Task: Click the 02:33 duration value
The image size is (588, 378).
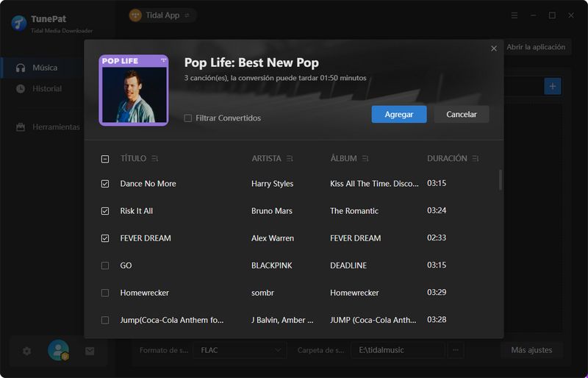Action: pos(437,238)
